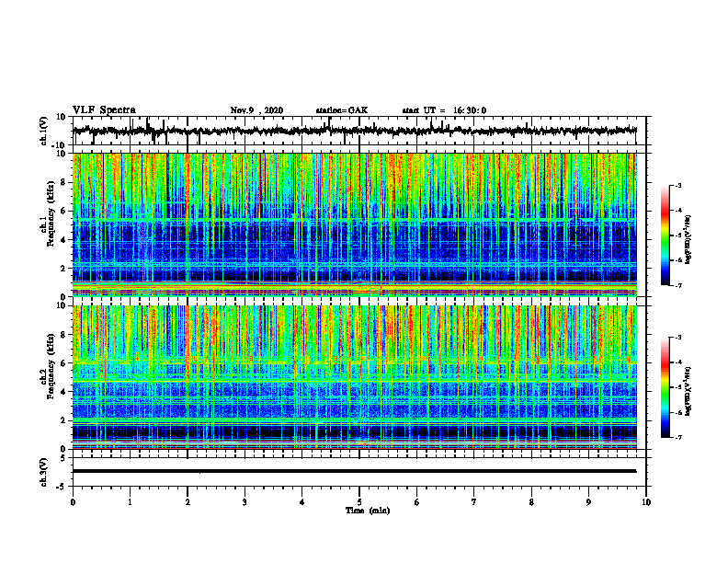Click the "VLF Spectra" title text
728x563 pixels.
[104, 110]
